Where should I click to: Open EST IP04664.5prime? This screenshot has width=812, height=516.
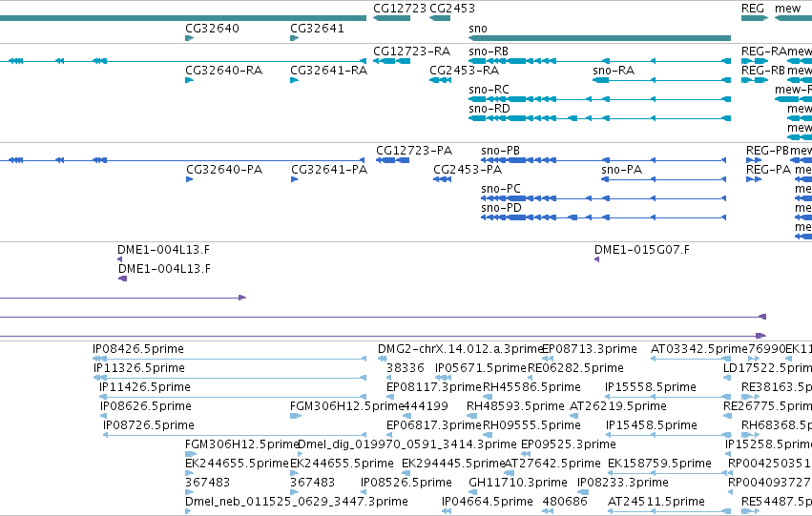point(447,511)
